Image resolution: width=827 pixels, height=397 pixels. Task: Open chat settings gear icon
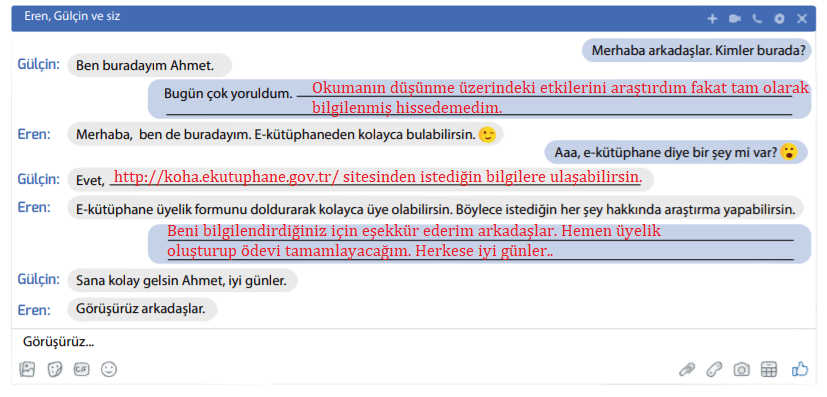pos(780,18)
